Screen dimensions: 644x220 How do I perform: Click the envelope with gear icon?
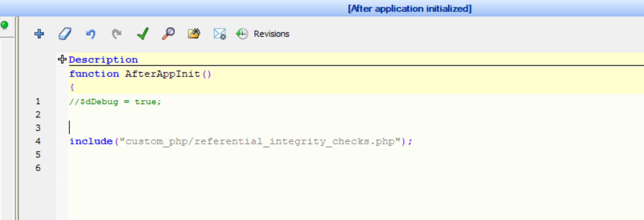tap(220, 34)
